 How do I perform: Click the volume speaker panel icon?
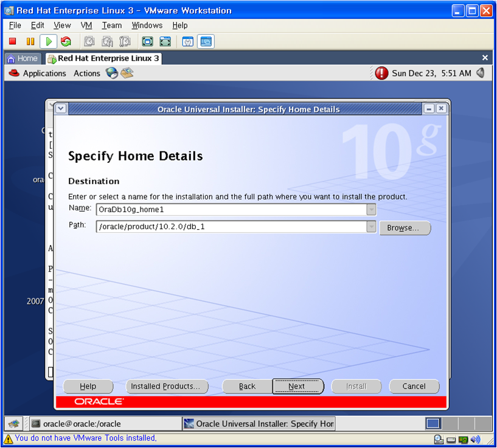click(481, 73)
